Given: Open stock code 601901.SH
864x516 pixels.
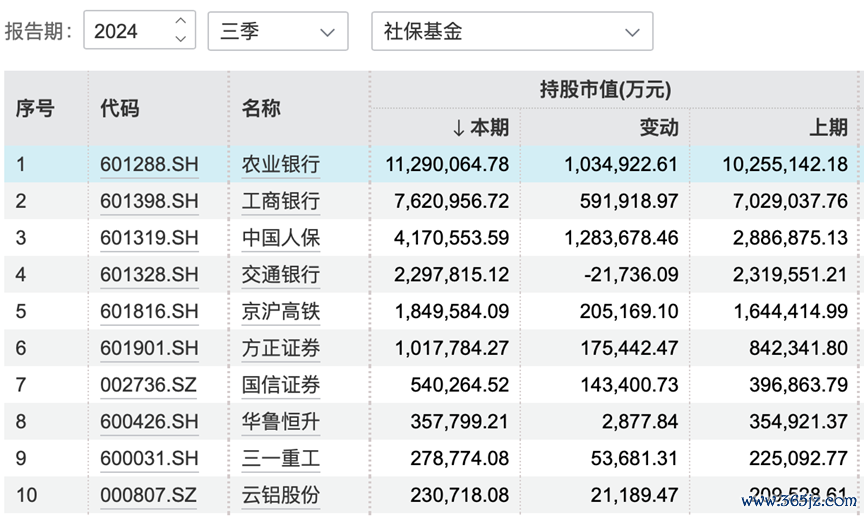Looking at the screenshot, I should (149, 348).
